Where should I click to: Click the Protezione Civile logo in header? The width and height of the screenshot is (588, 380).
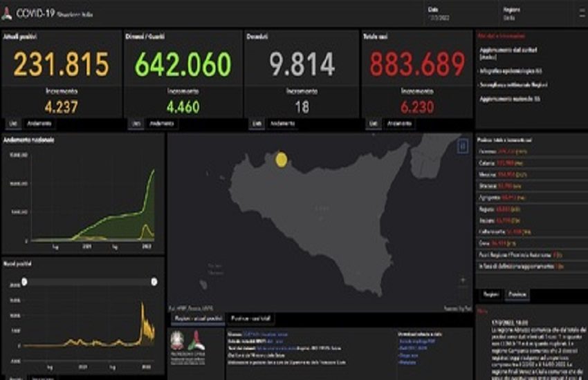[x=7, y=14]
